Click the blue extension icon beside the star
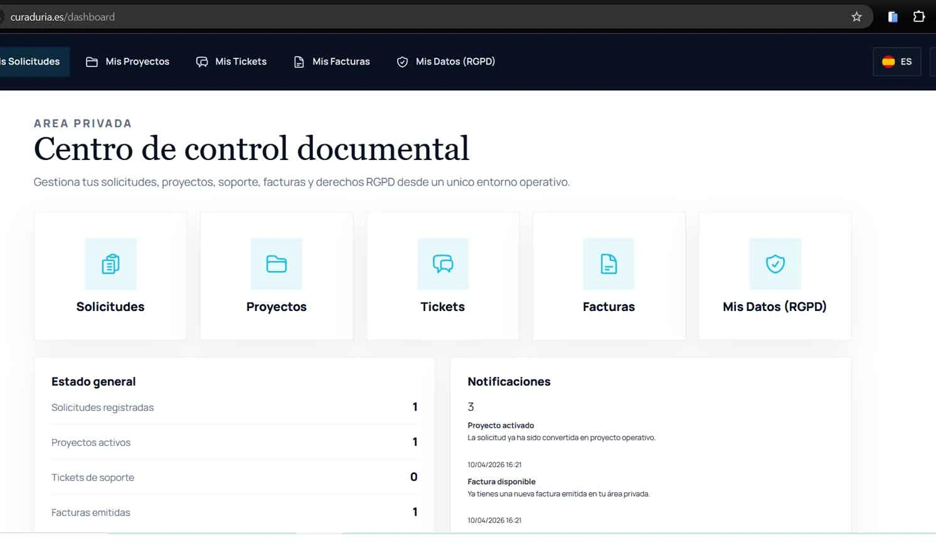The image size is (936, 560). (893, 17)
